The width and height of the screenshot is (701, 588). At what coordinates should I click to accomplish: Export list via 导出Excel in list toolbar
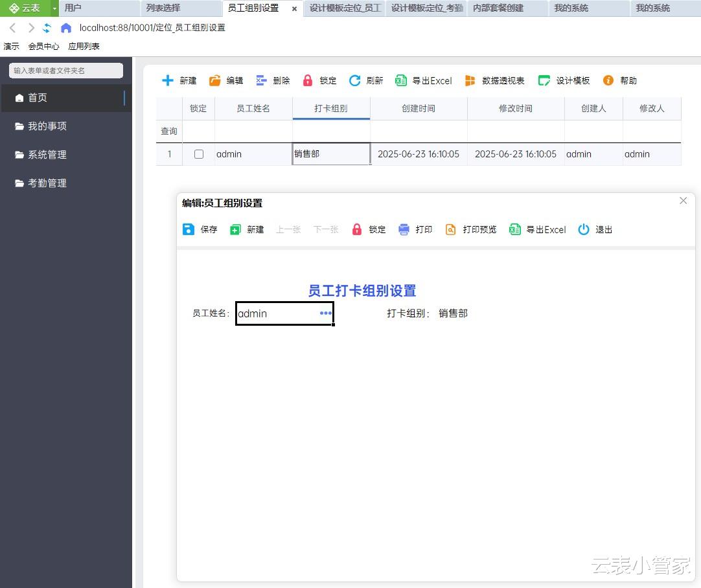click(x=400, y=80)
